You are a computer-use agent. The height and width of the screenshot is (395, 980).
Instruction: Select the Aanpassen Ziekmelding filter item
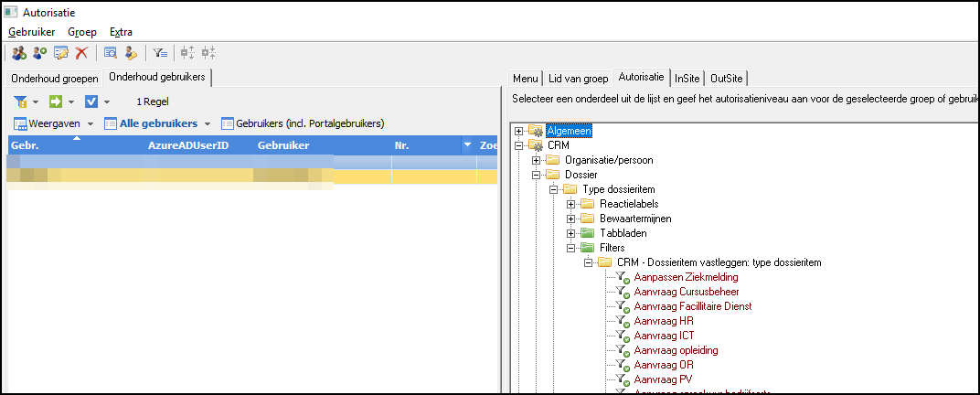click(686, 277)
